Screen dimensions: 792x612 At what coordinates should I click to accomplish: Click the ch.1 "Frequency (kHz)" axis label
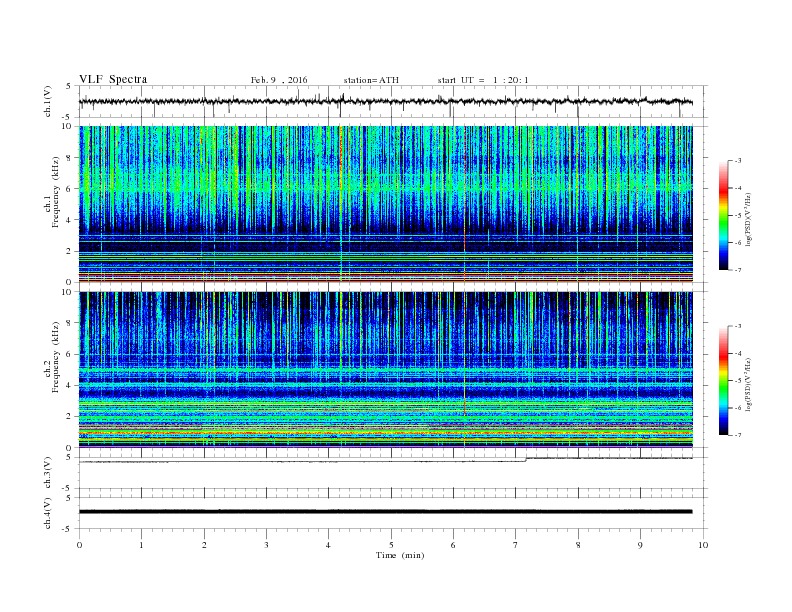pyautogui.click(x=56, y=192)
